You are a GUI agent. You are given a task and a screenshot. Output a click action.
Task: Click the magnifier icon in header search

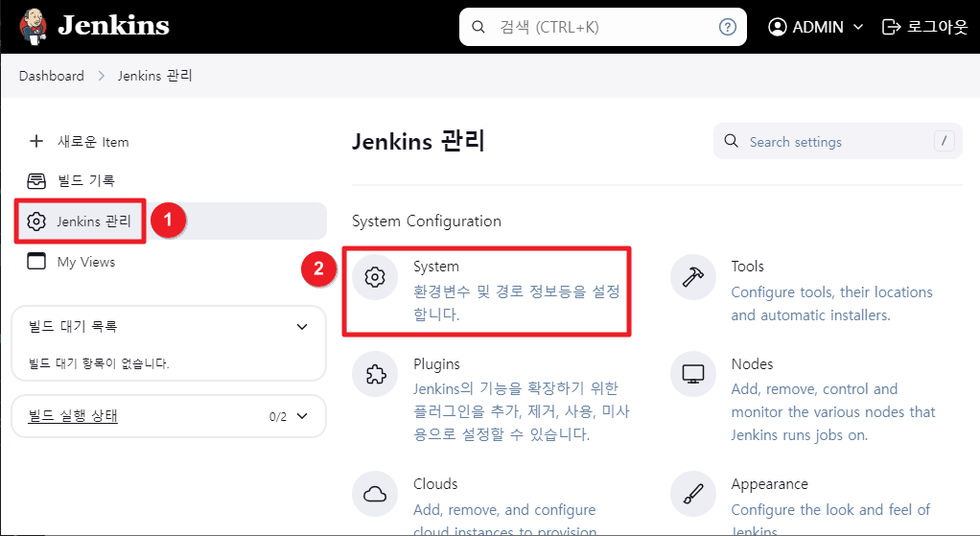(478, 27)
